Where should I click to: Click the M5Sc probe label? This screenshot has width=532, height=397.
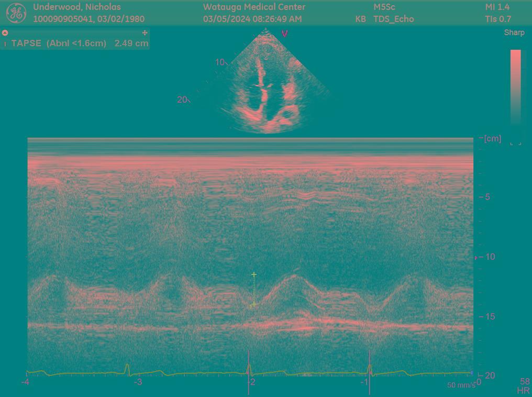click(385, 7)
